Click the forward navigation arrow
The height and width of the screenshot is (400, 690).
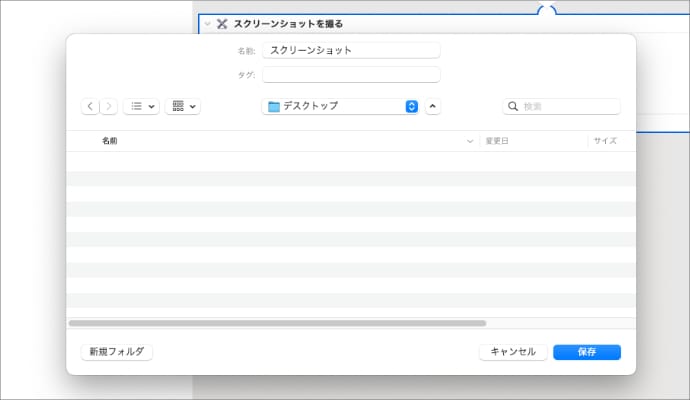108,106
